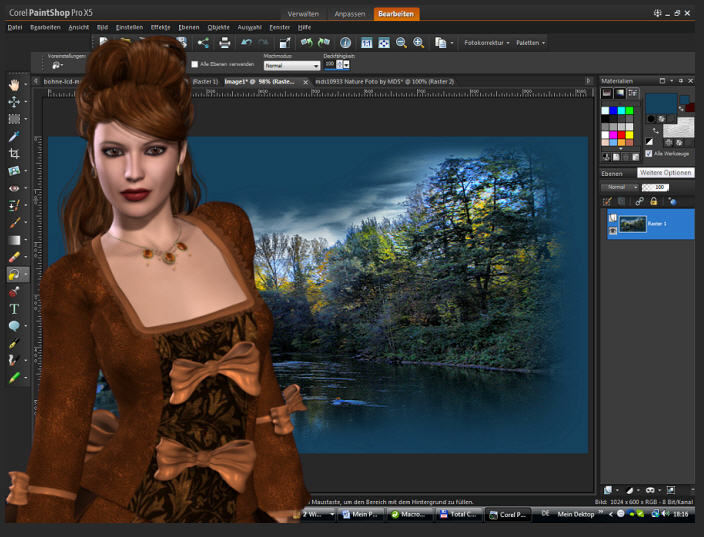
Task: Click the Zoom in magnifier icon
Action: 418,43
